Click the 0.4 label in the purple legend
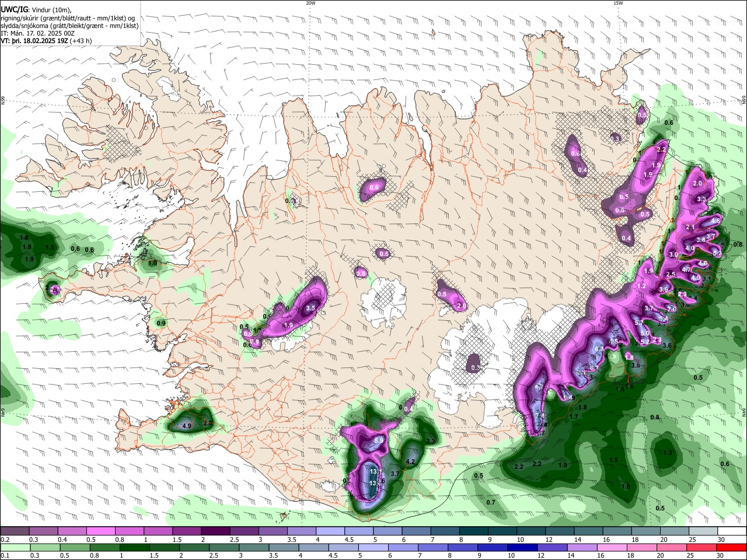 [62, 540]
